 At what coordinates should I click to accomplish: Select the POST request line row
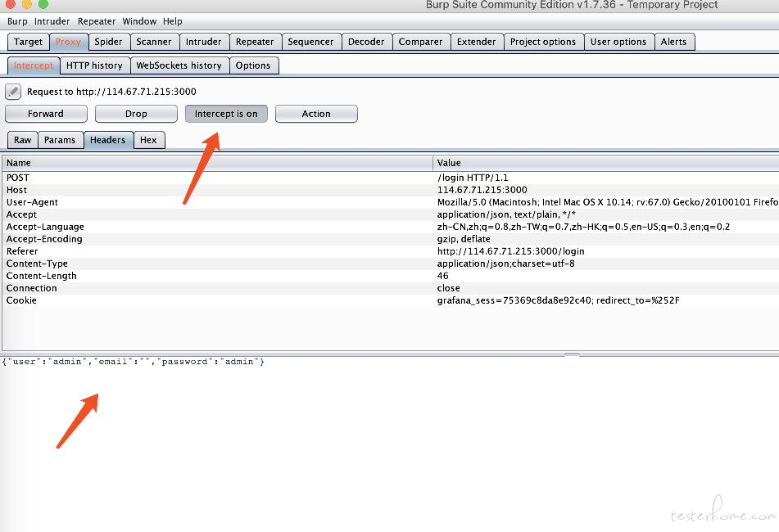pos(391,178)
